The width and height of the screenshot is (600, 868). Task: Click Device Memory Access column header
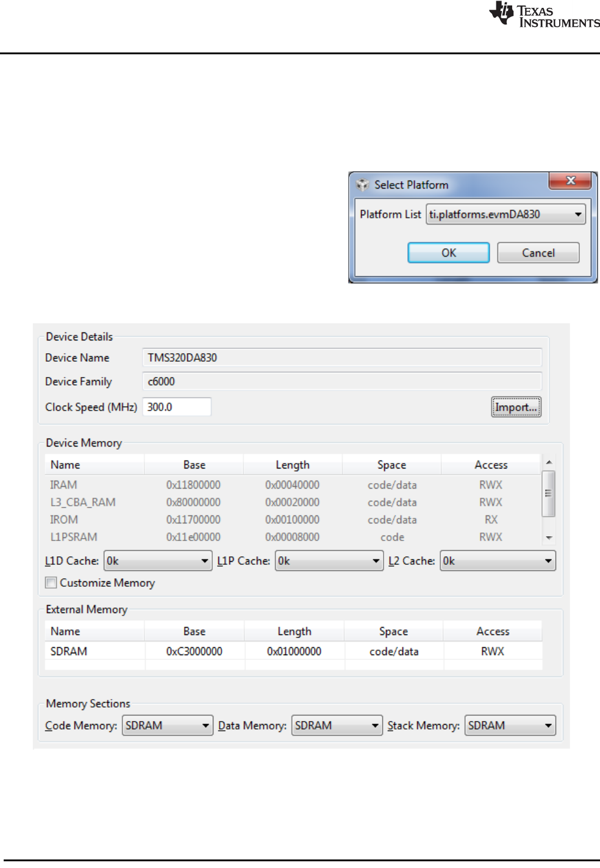coord(491,465)
